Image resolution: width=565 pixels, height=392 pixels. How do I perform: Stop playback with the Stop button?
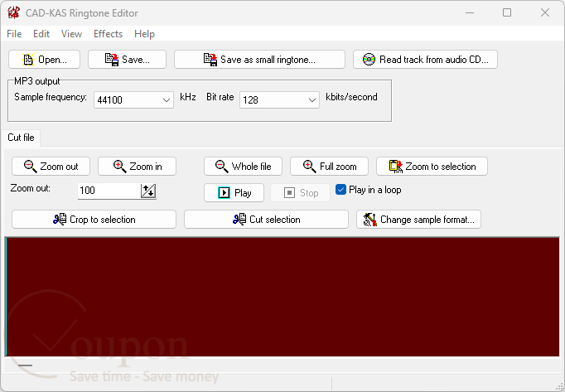300,193
